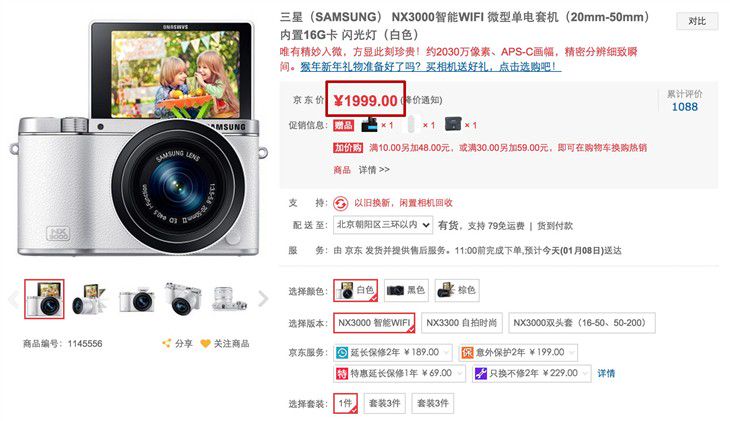This screenshot has height=421, width=730.
Task: Show next product thumbnails with right arrow
Action: pyautogui.click(x=263, y=299)
